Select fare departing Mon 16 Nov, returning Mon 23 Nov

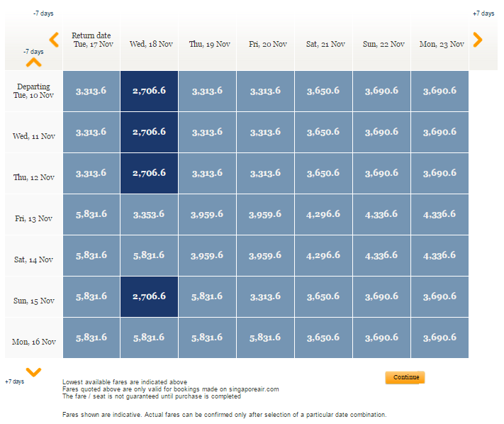point(439,337)
